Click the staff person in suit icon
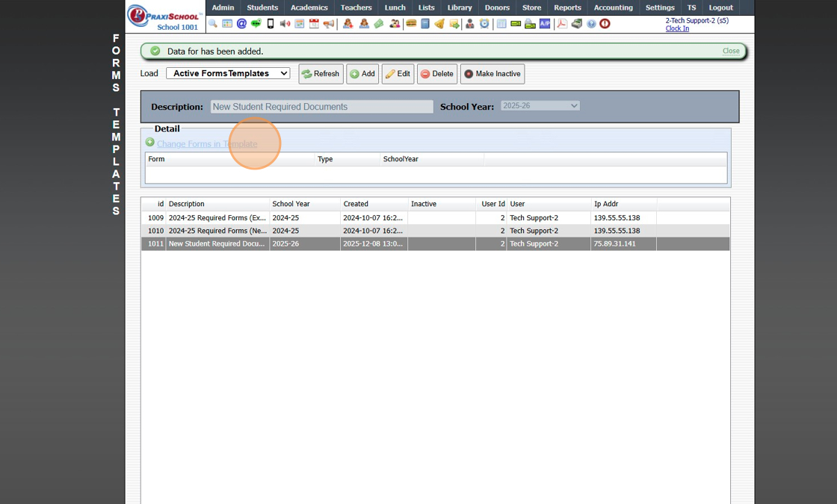Image resolution: width=837 pixels, height=504 pixels. [470, 23]
